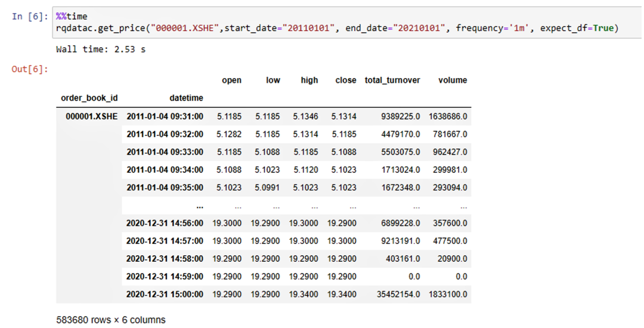Click total_turnover value 9213191.0
The height and width of the screenshot is (328, 644).
click(401, 241)
